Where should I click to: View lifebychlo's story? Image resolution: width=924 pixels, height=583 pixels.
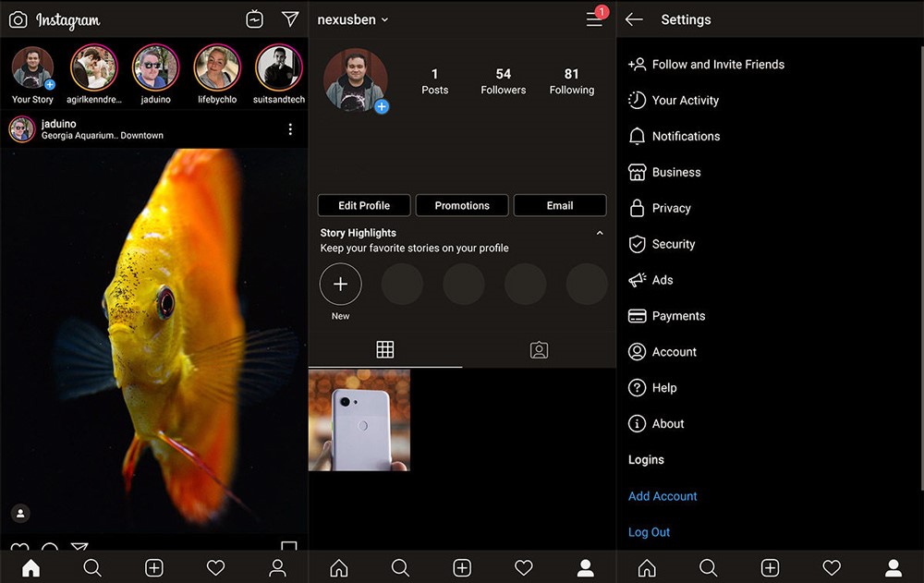point(217,68)
